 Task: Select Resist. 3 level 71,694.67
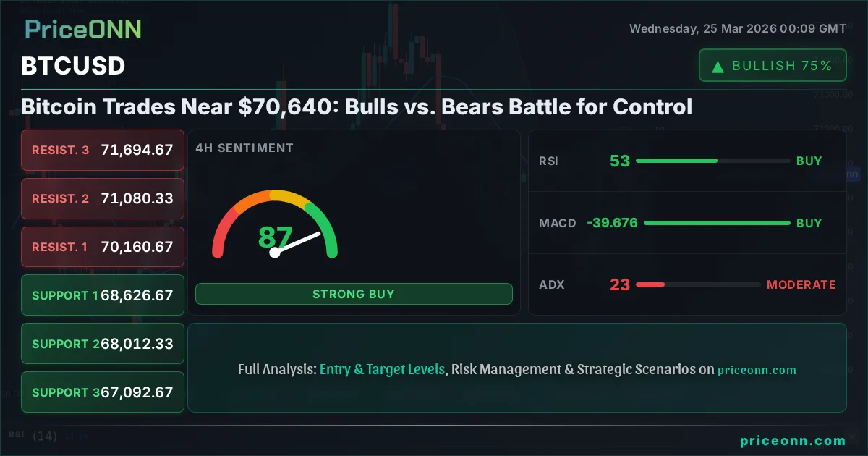(103, 151)
